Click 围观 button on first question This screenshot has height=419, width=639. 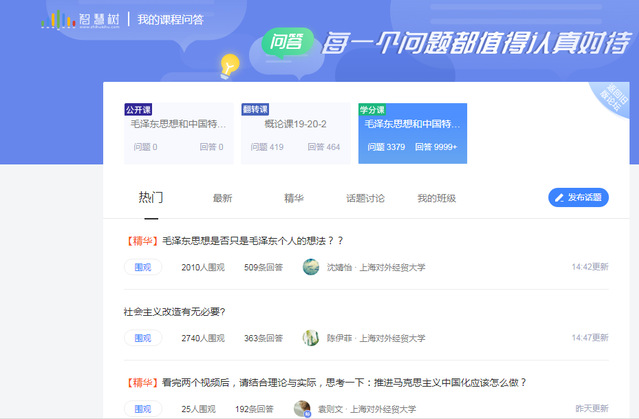143,267
